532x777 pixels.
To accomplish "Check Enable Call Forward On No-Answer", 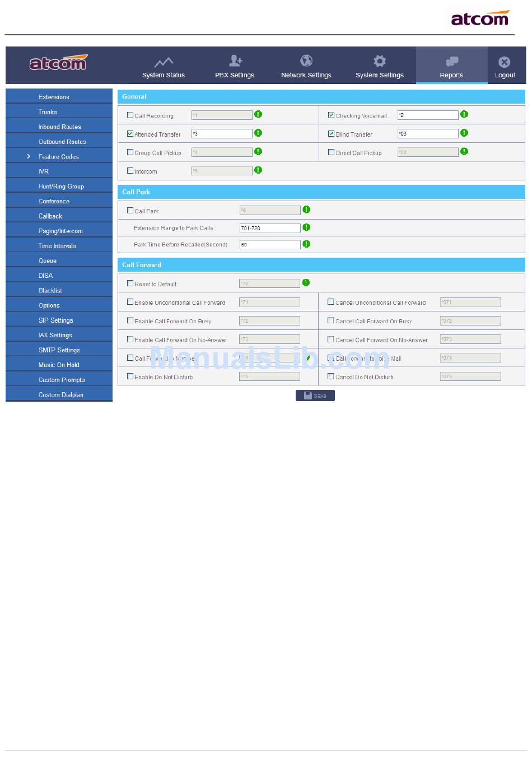I will pos(130,339).
